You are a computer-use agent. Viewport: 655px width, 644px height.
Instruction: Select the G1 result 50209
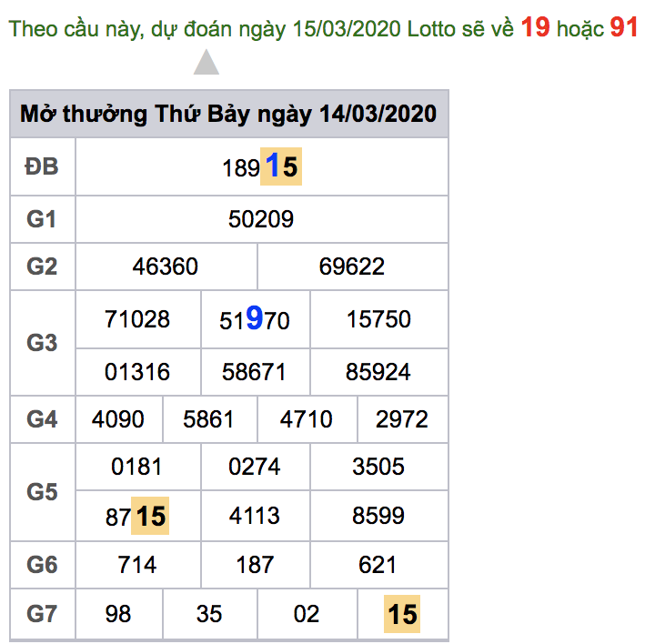[261, 219]
